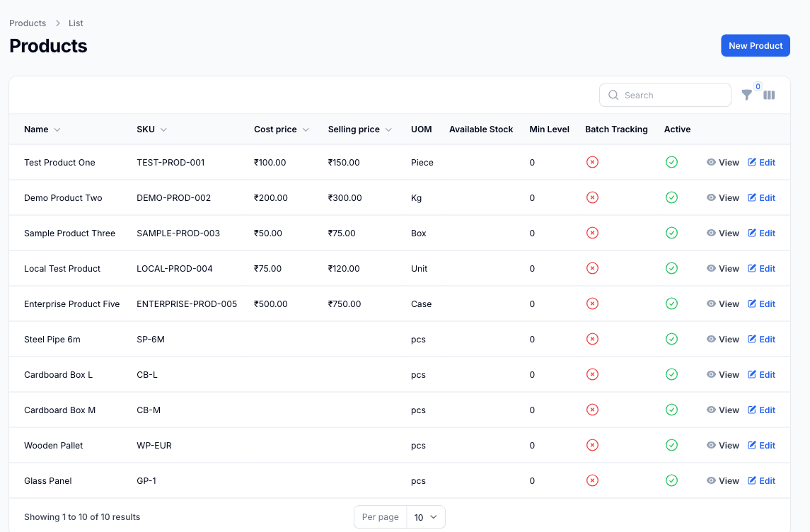The width and height of the screenshot is (810, 532).
Task: Sort table by Name column
Action: (x=42, y=129)
